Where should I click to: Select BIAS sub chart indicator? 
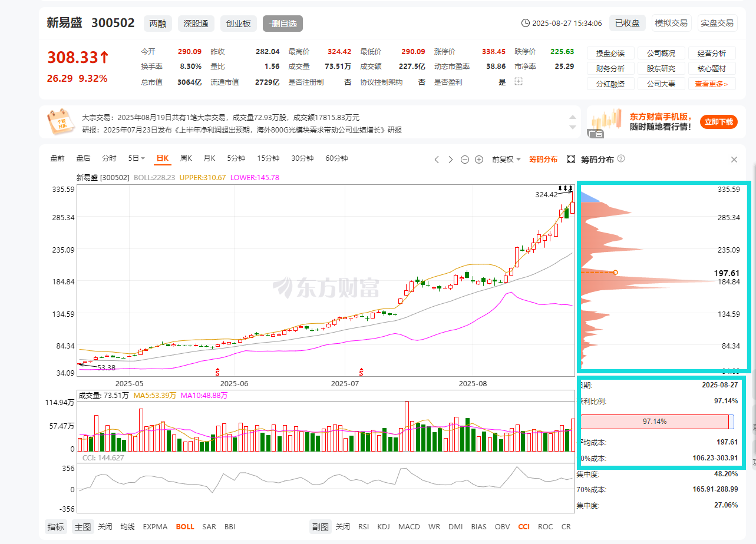point(479,526)
